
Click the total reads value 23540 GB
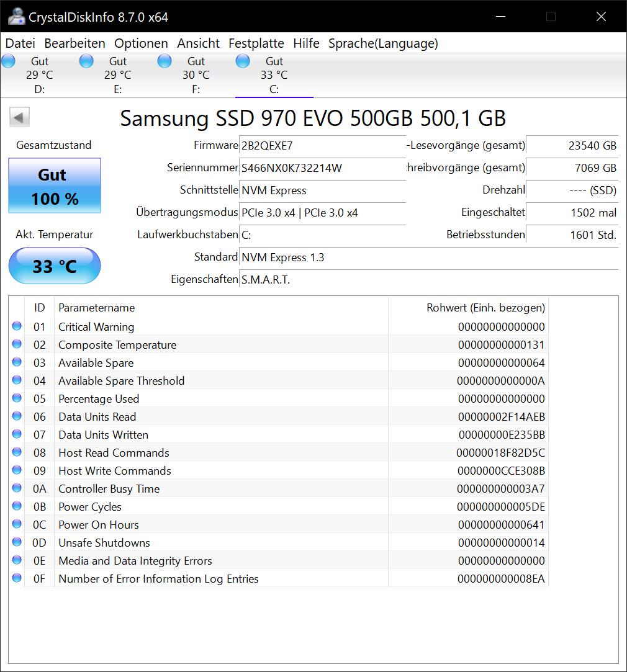click(x=572, y=146)
